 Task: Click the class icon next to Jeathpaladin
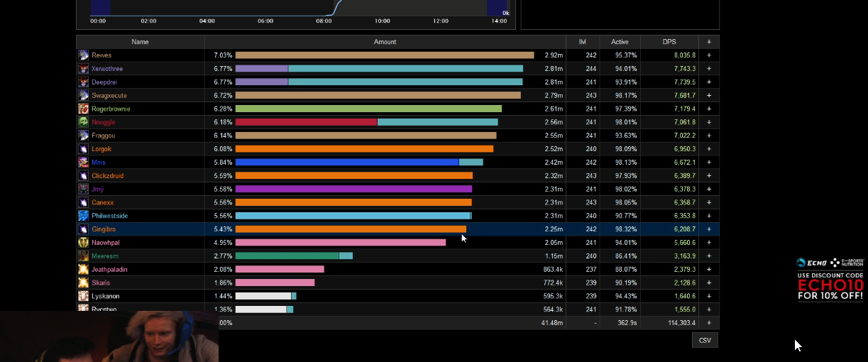(84, 270)
